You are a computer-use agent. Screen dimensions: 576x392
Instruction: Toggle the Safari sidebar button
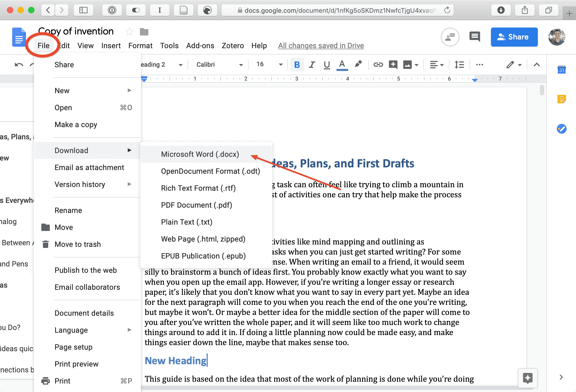(83, 10)
